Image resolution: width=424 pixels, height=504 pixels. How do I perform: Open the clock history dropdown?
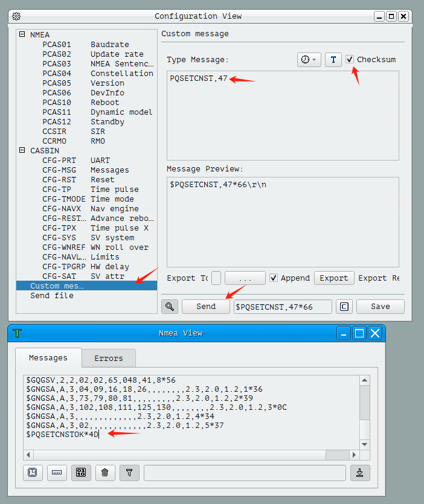point(309,60)
